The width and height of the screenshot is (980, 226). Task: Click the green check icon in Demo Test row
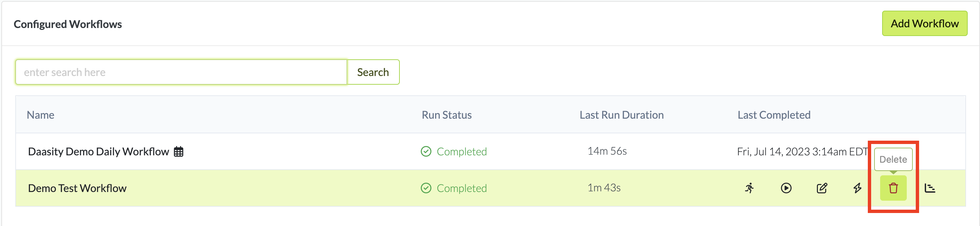pos(426,188)
